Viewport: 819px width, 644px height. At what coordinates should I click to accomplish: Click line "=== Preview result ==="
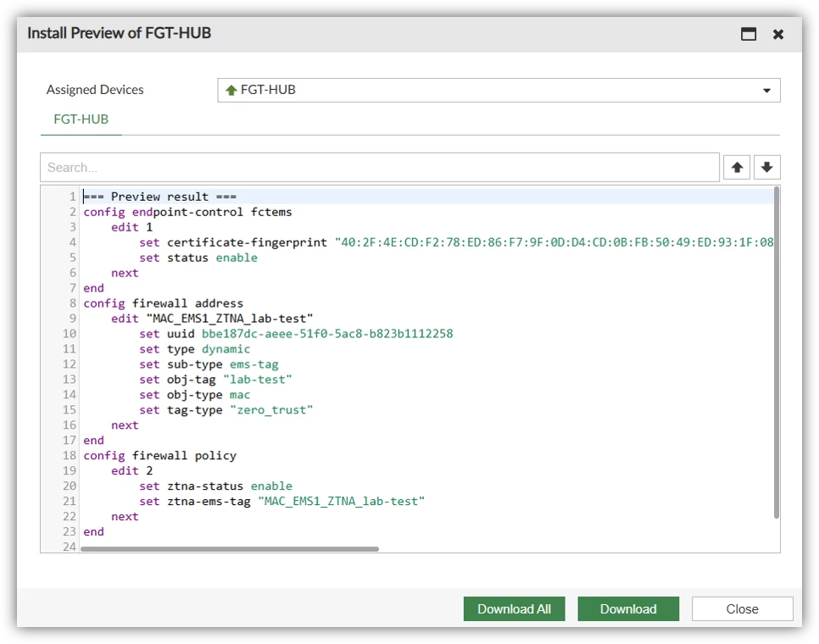pyautogui.click(x=160, y=197)
